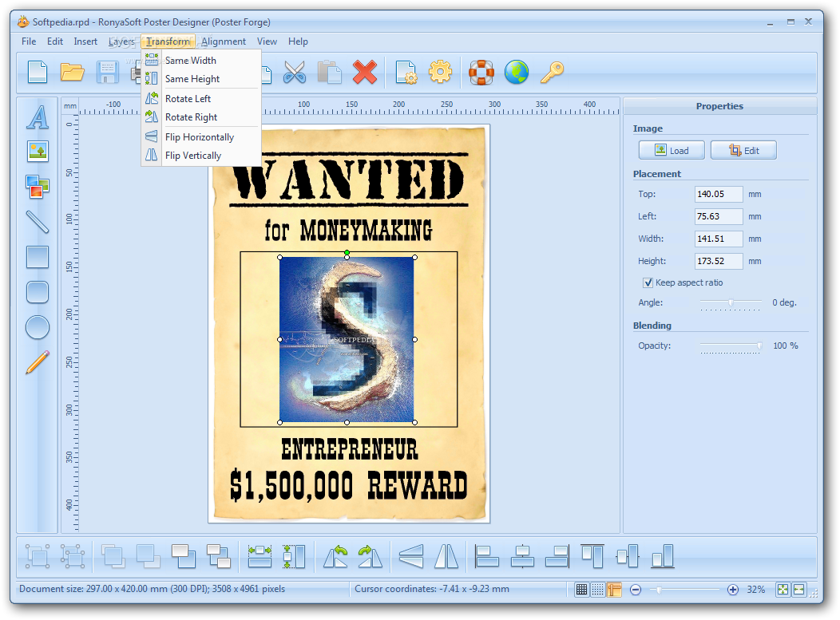The height and width of the screenshot is (620, 840).
Task: Cut selection with the scissors icon
Action: (295, 73)
